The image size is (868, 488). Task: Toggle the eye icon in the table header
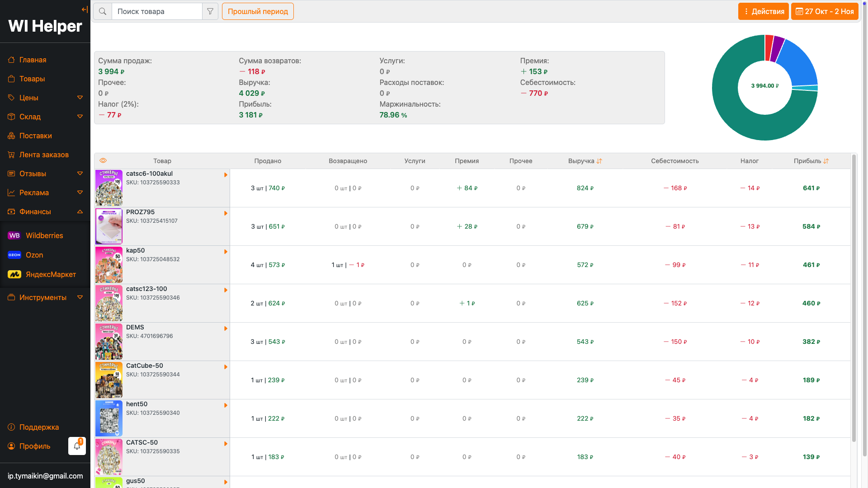point(103,160)
